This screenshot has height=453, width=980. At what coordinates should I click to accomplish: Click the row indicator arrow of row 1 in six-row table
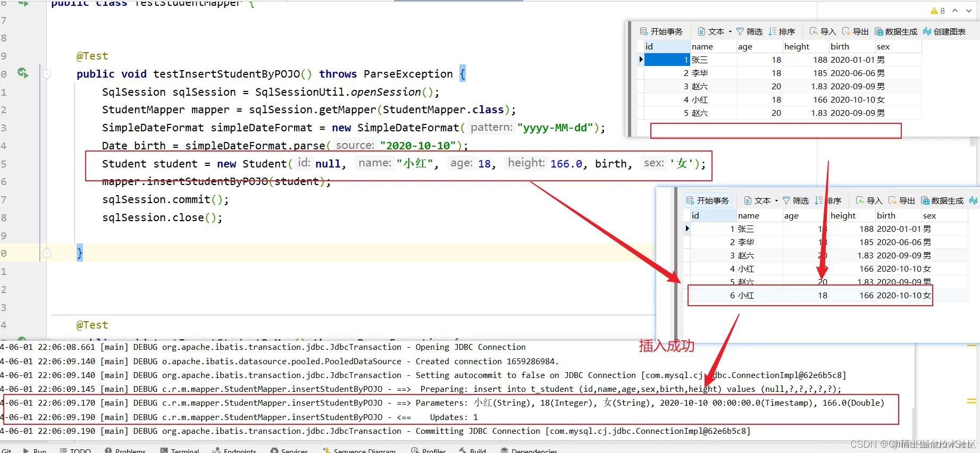tap(687, 229)
